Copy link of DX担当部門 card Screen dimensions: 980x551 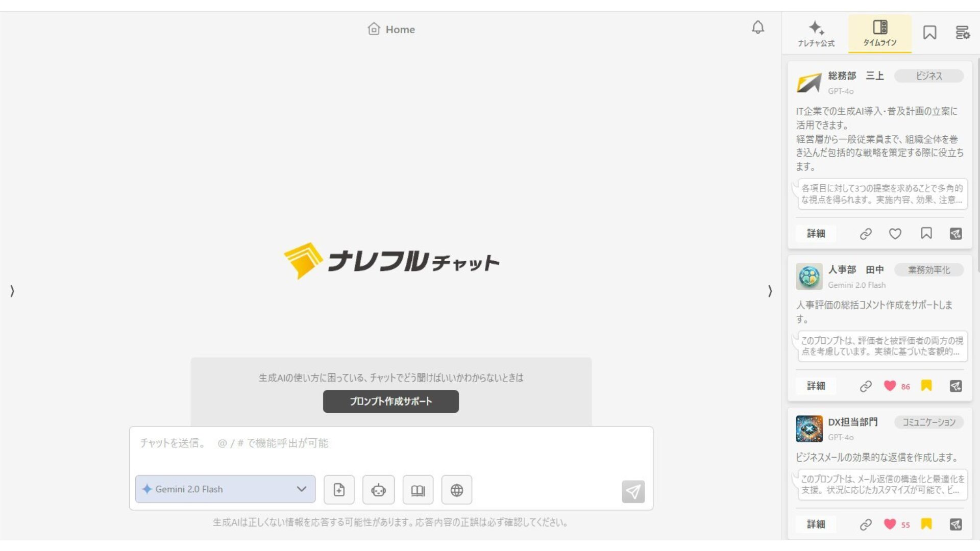pos(866,524)
